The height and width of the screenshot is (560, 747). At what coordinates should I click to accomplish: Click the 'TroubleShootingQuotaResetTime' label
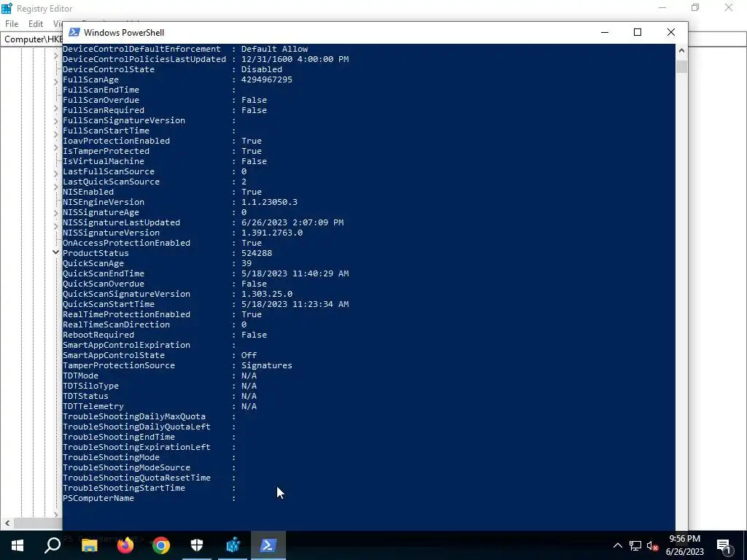[x=136, y=478]
